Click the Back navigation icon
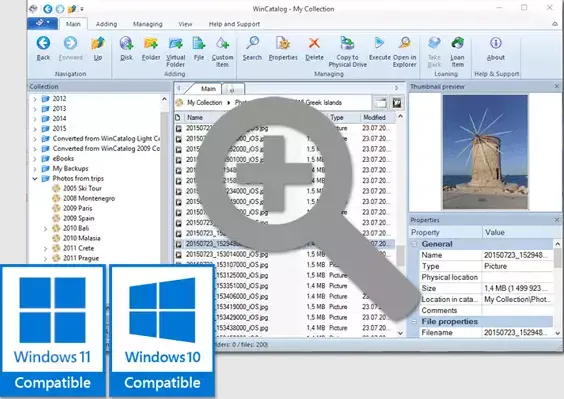Viewport: 564px width, 399px height. coord(43,44)
